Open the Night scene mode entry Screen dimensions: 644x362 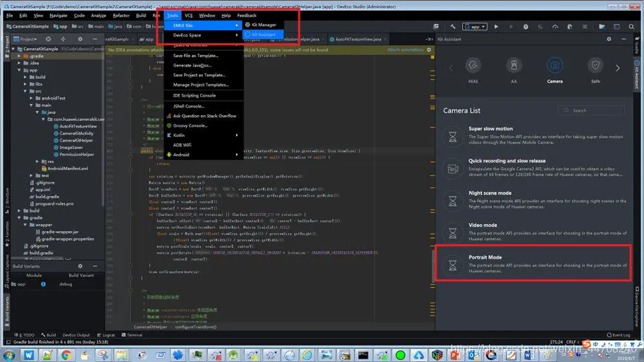(x=534, y=200)
